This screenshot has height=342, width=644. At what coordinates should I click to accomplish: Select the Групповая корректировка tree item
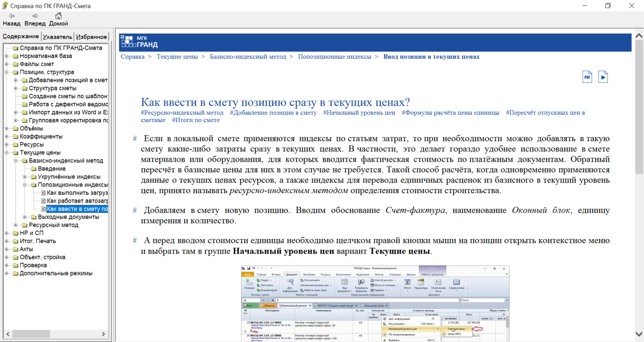69,121
